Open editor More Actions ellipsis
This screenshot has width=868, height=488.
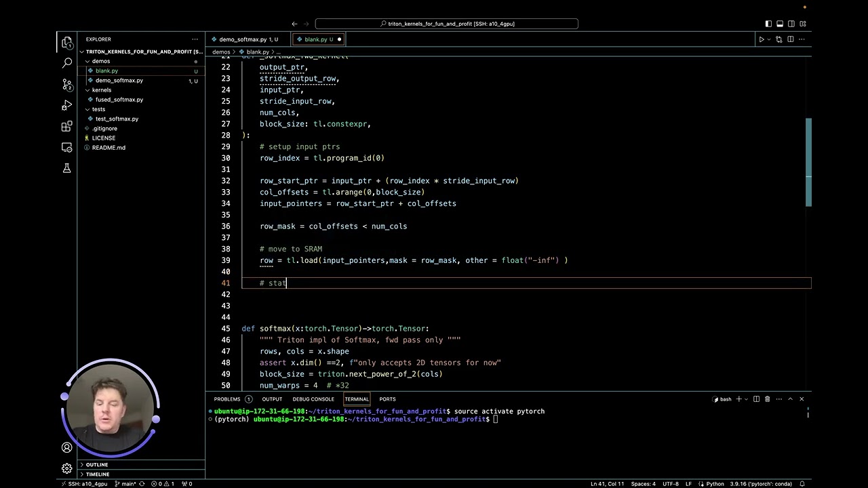coord(802,39)
